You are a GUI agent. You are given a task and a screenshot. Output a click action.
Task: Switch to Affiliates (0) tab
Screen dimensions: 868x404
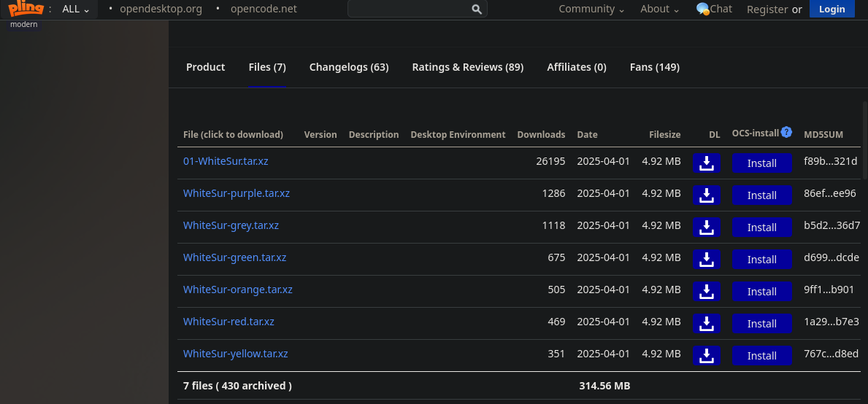click(x=577, y=67)
